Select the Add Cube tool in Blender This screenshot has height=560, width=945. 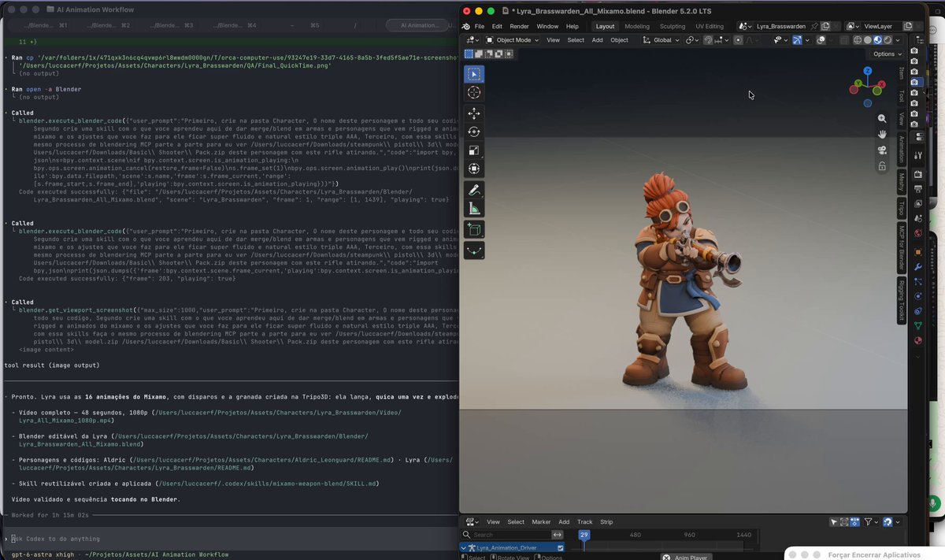pyautogui.click(x=474, y=230)
